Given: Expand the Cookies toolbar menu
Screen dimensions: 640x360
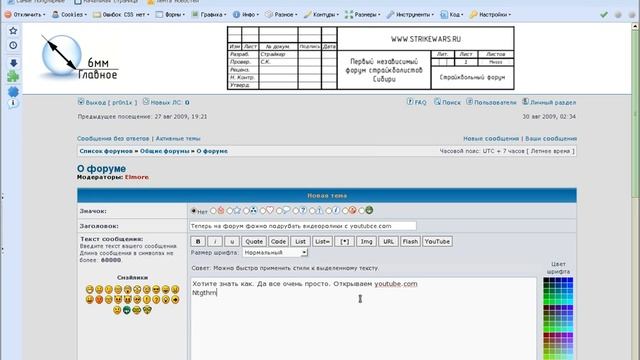Looking at the screenshot, I should click(x=70, y=14).
